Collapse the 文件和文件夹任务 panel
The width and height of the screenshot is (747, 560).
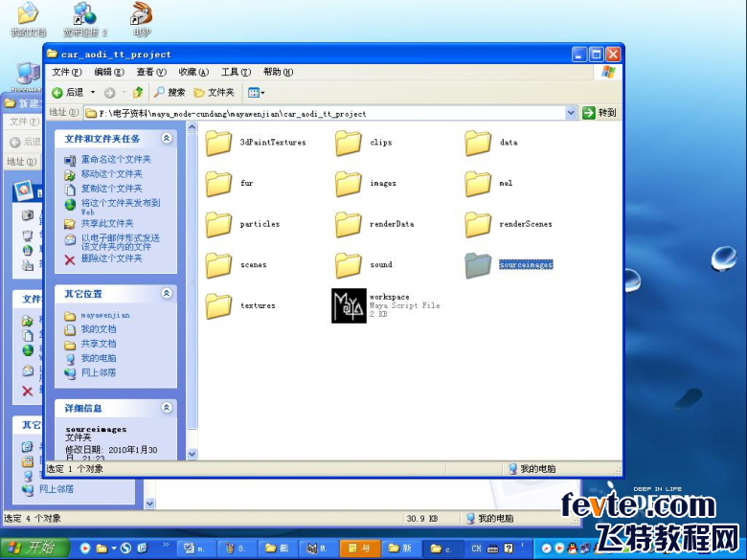(167, 138)
